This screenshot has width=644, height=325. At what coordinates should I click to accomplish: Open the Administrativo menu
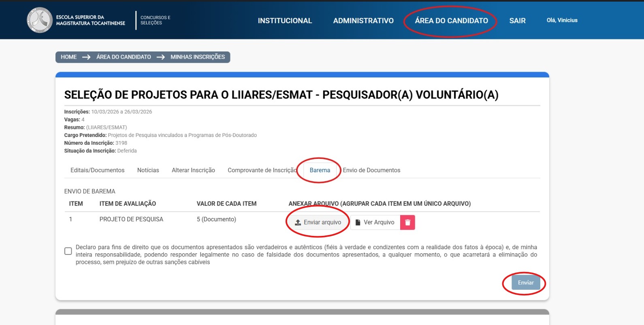(x=363, y=21)
